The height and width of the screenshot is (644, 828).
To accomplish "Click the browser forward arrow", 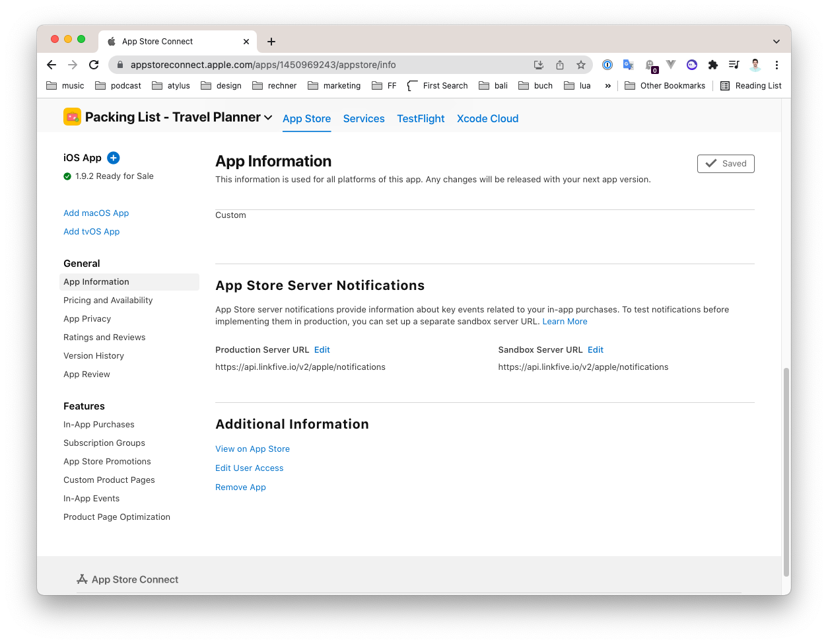I will (x=73, y=65).
